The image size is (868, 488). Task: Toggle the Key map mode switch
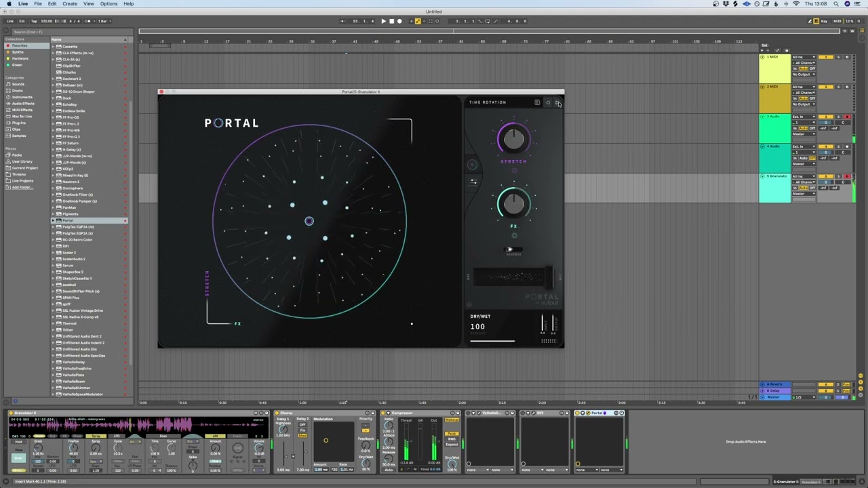tap(823, 21)
